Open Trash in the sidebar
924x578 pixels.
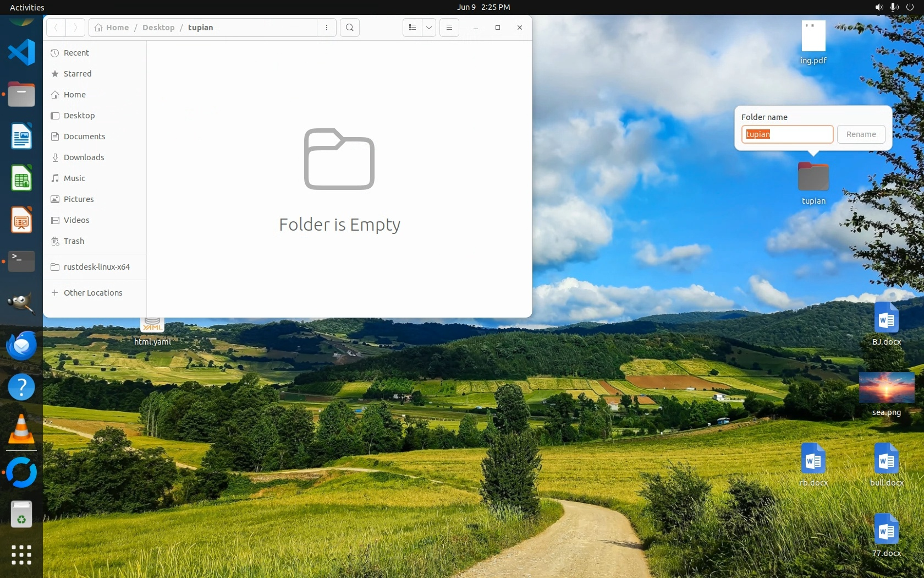pos(74,241)
